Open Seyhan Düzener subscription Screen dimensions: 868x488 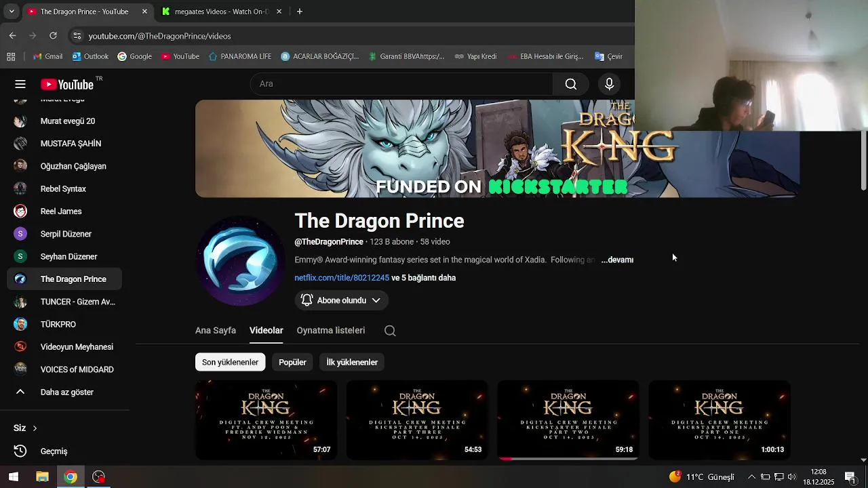tap(64, 257)
